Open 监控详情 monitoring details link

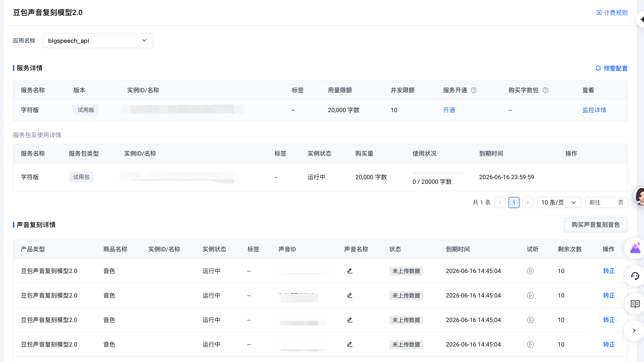(x=594, y=110)
